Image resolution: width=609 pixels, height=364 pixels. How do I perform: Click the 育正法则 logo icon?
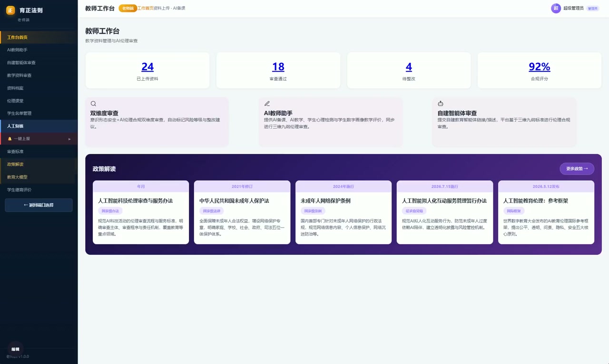pyautogui.click(x=10, y=10)
